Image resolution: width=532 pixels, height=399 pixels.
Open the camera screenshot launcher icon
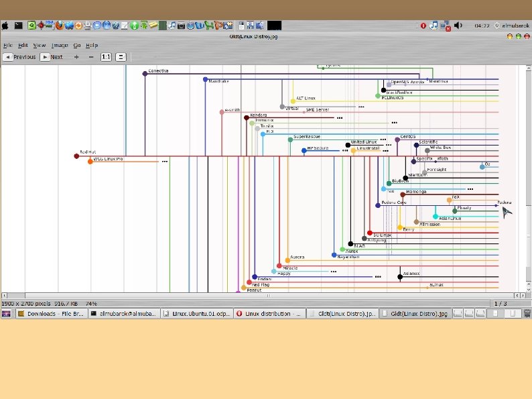(181, 25)
